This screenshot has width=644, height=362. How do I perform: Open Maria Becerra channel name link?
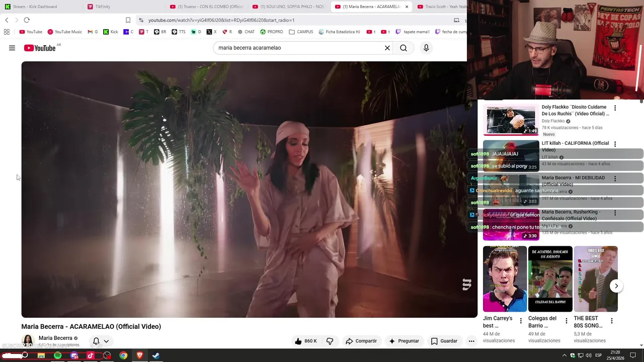pyautogui.click(x=55, y=338)
